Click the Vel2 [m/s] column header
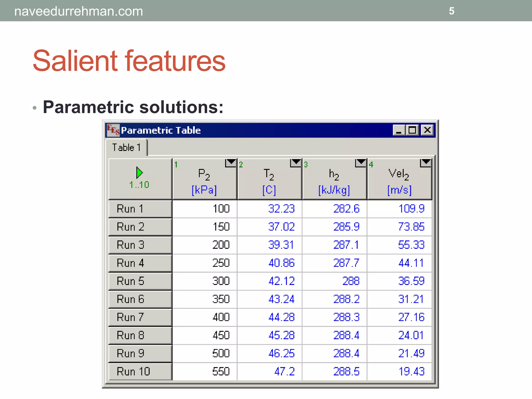Image resolution: width=532 pixels, height=399 pixels. [x=400, y=179]
